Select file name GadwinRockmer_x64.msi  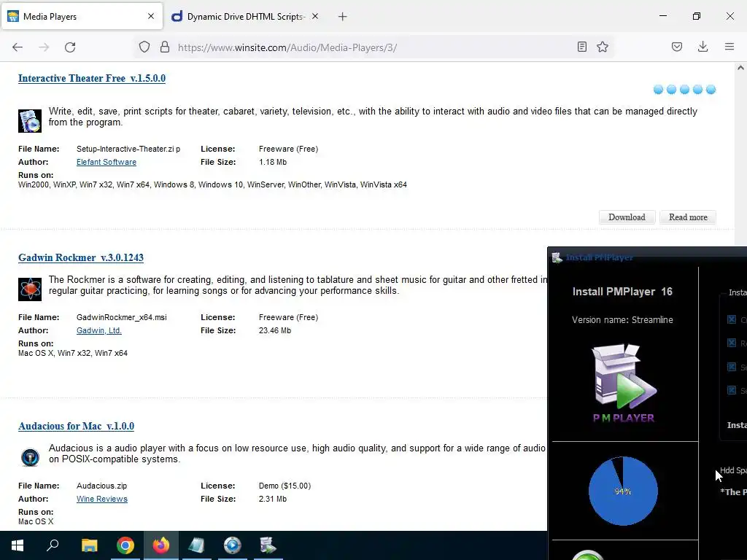tap(122, 318)
